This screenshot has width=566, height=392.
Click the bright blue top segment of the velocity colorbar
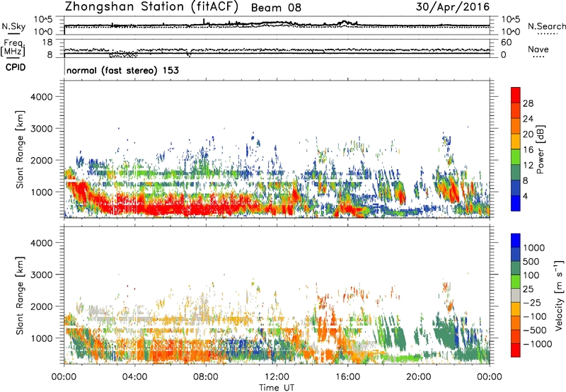(516, 241)
